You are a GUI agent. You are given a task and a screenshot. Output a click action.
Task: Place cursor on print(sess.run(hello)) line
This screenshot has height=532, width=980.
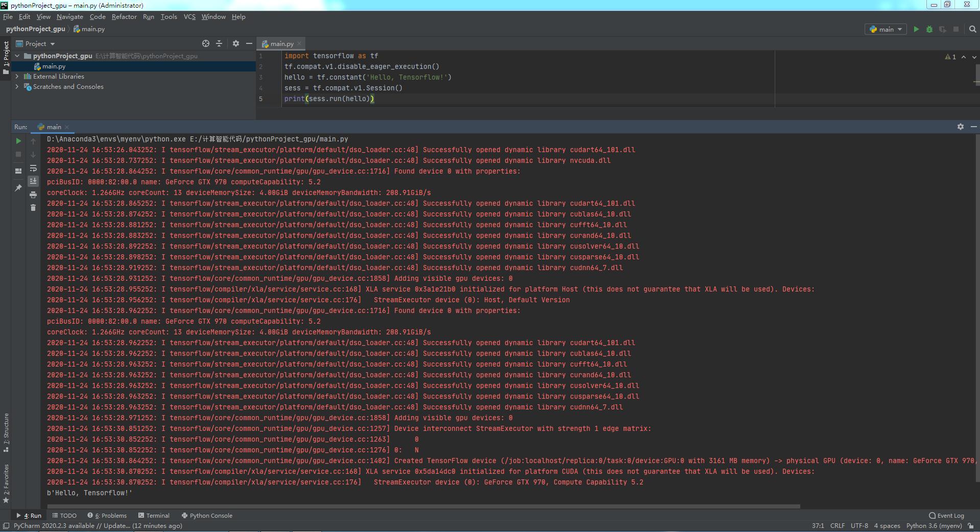(329, 99)
